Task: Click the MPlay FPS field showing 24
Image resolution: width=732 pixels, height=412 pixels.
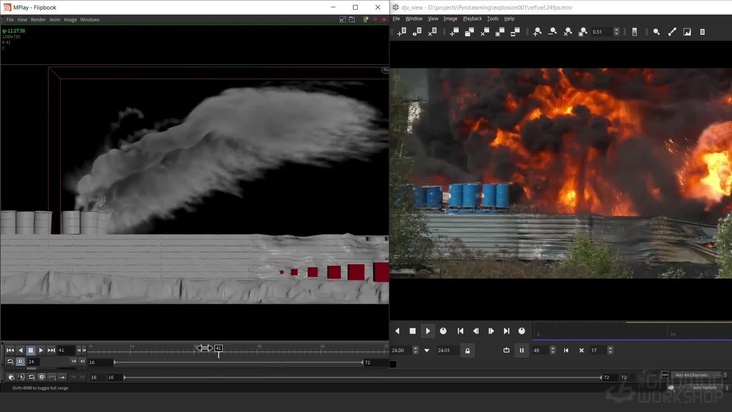Action: [33, 362]
